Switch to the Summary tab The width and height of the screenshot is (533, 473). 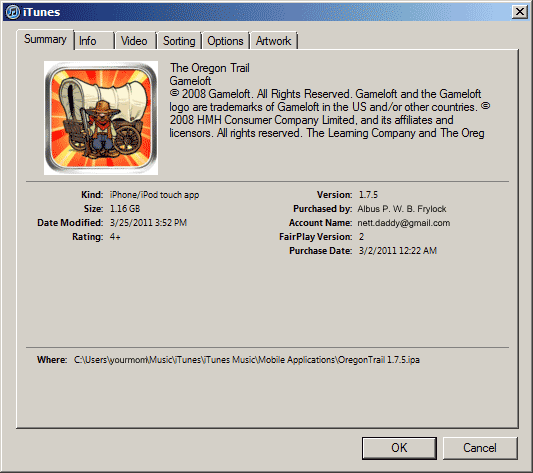pyautogui.click(x=45, y=39)
